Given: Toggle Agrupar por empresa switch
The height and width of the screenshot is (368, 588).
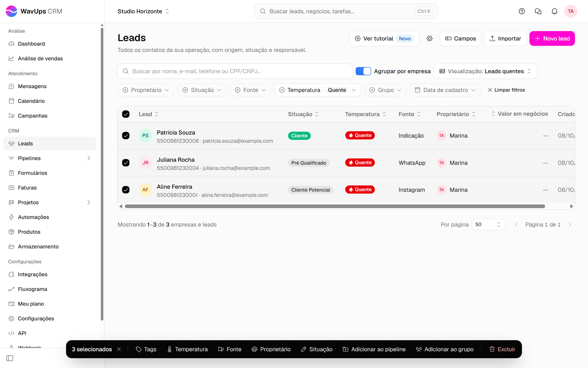Looking at the screenshot, I should 363,71.
